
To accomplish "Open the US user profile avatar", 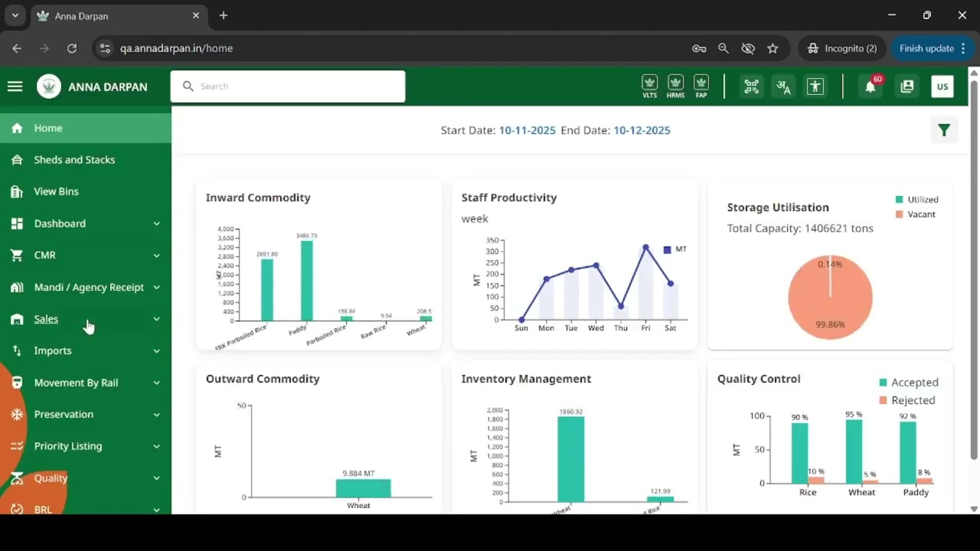I will (x=942, y=86).
